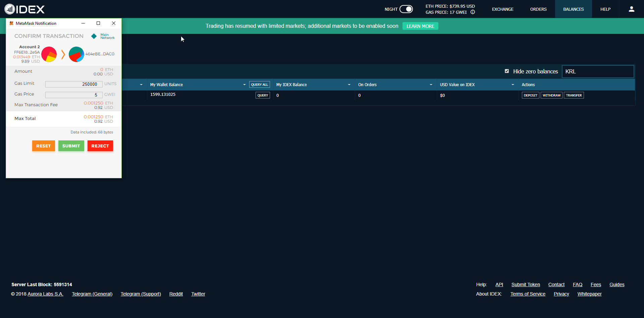Go to the Exchange tab
644x318 pixels.
(503, 9)
